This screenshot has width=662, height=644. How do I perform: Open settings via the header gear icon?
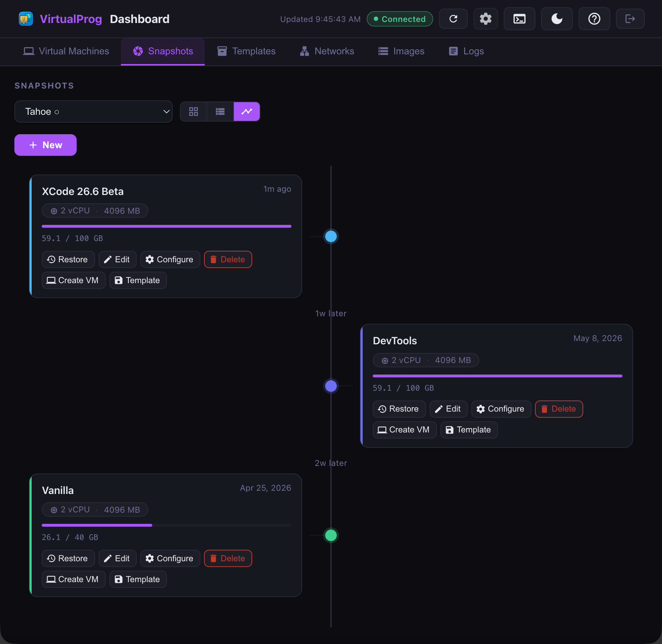(x=486, y=19)
